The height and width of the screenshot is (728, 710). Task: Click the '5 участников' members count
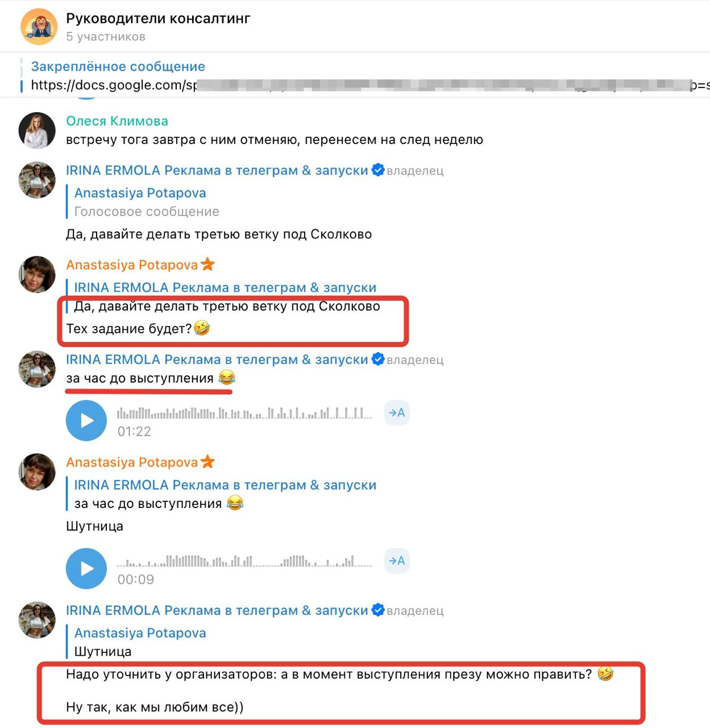point(106,36)
